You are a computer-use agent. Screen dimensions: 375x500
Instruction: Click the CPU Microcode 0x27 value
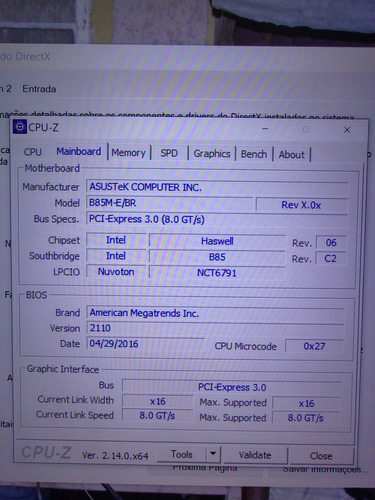[x=314, y=346]
